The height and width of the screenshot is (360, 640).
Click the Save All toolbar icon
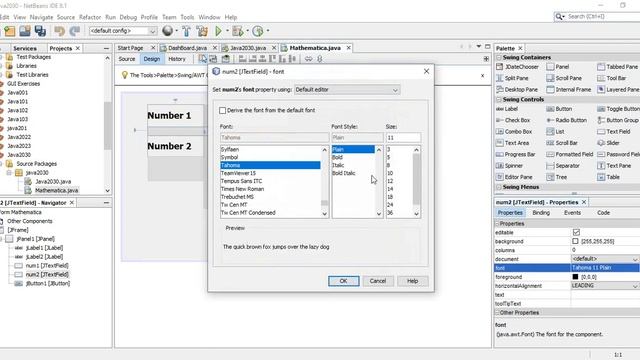40,31
